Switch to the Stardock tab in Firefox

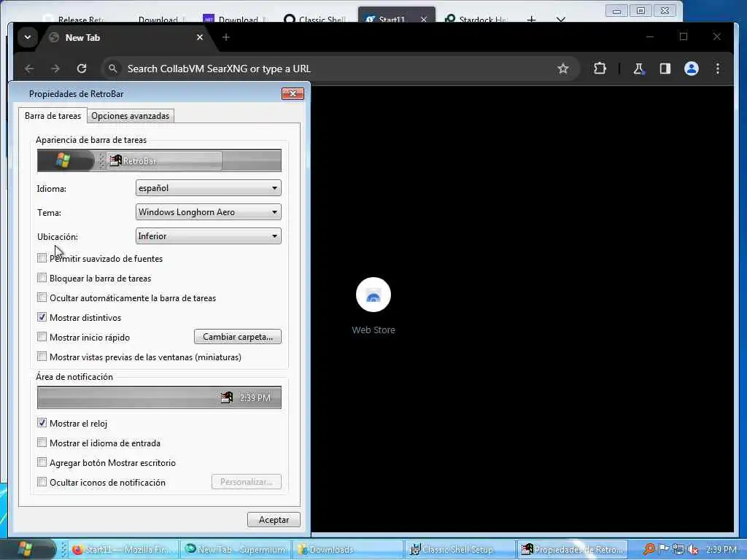click(x=476, y=20)
